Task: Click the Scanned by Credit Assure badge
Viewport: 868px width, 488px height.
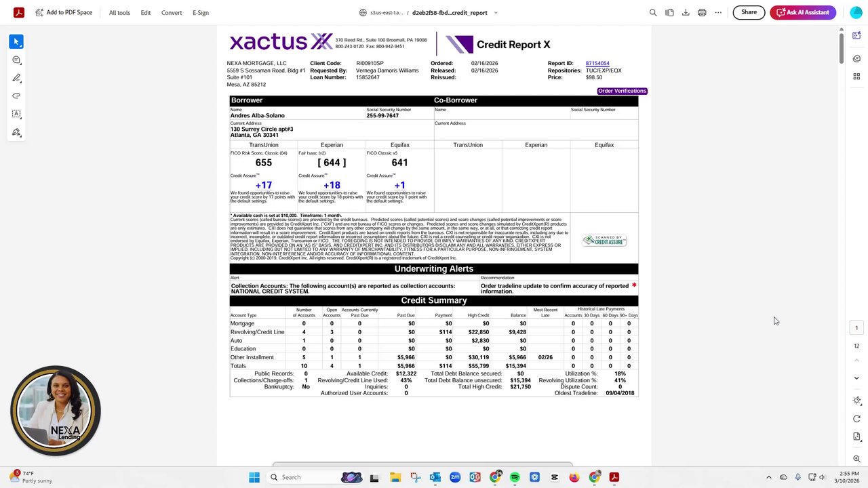Action: click(x=604, y=241)
